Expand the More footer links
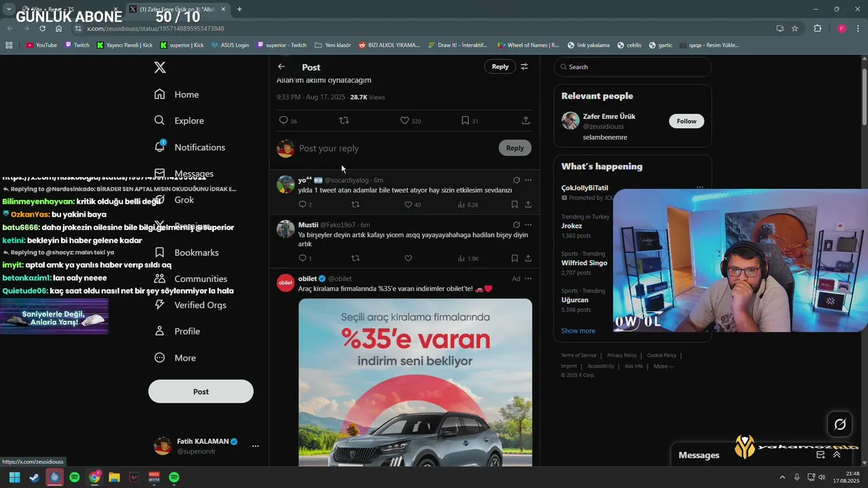Viewport: 868px width, 488px height. [663, 366]
